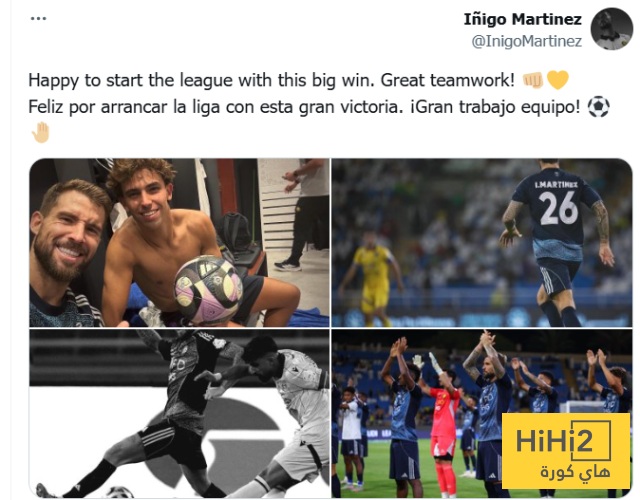The height and width of the screenshot is (500, 640).
Task: Open the team applauding fans photo
Action: click(x=482, y=413)
